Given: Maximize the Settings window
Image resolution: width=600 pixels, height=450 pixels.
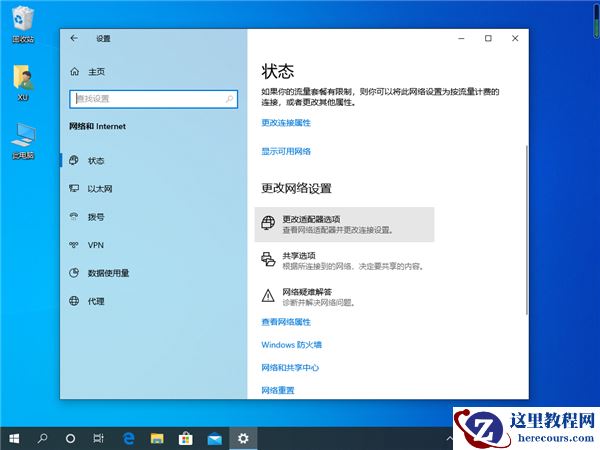Looking at the screenshot, I should coord(488,38).
